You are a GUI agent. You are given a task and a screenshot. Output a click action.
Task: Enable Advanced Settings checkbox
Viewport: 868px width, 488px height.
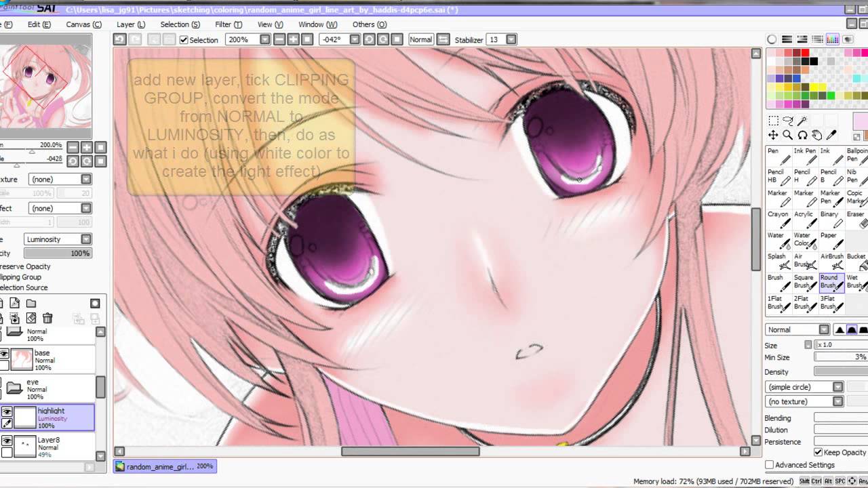coord(770,465)
